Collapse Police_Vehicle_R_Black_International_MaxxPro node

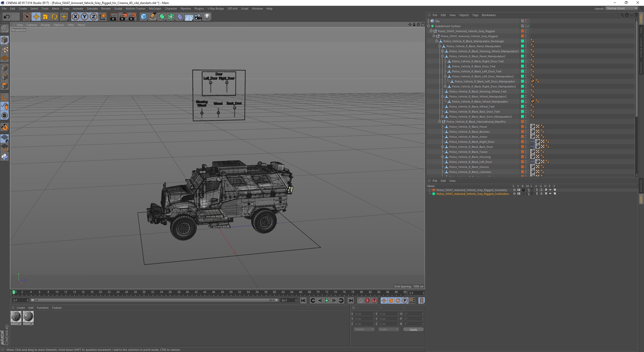[440, 122]
